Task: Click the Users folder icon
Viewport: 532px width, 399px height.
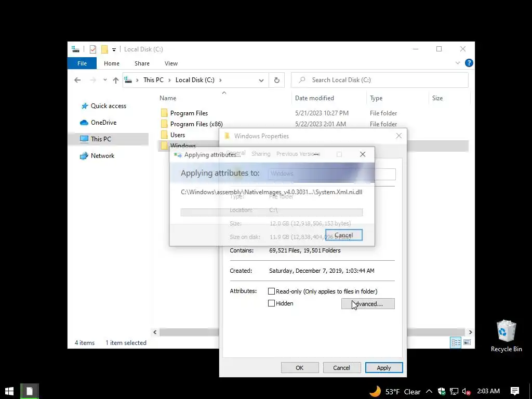Action: [x=164, y=135]
